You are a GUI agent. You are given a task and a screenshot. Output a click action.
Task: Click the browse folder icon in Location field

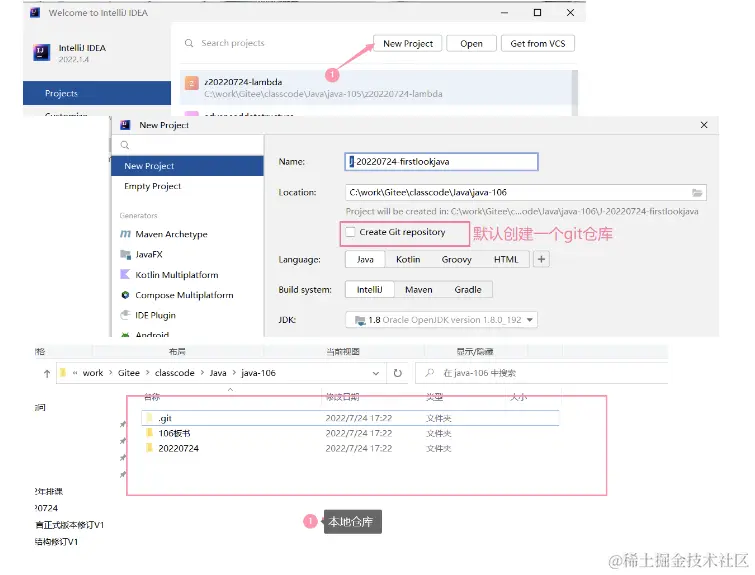tap(697, 193)
